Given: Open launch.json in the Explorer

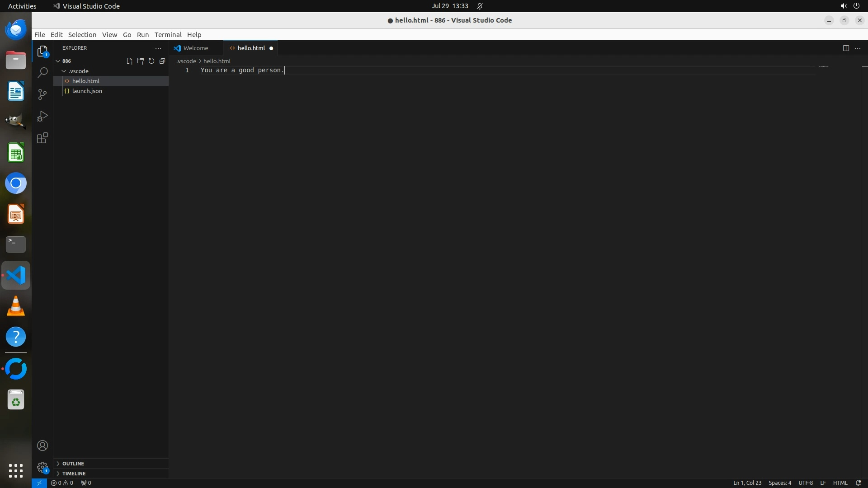Looking at the screenshot, I should pyautogui.click(x=87, y=91).
